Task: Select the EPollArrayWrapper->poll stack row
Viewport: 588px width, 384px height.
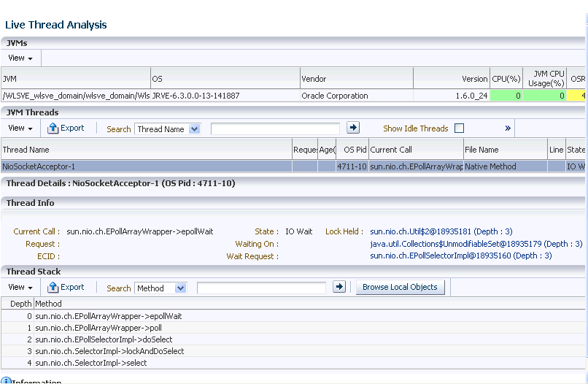Action: point(293,328)
